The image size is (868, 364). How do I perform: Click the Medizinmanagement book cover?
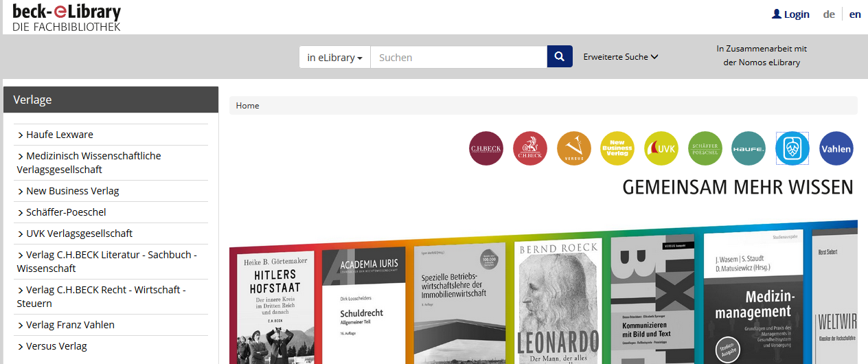(753, 302)
